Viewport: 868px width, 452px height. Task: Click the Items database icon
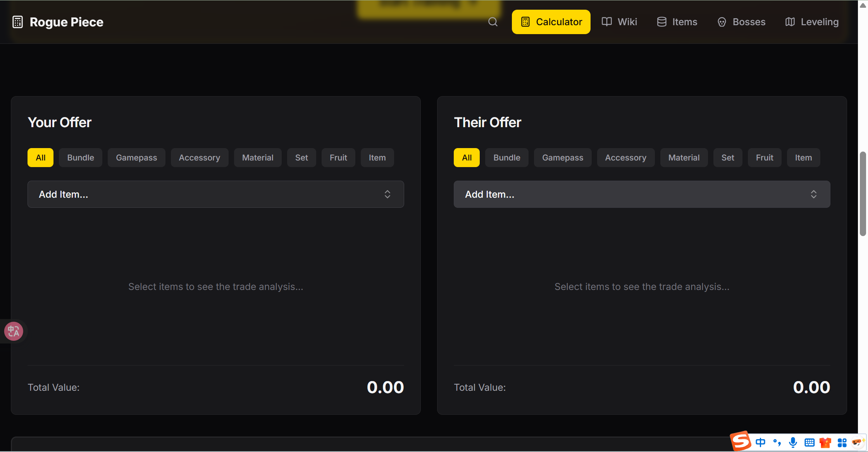point(661,22)
